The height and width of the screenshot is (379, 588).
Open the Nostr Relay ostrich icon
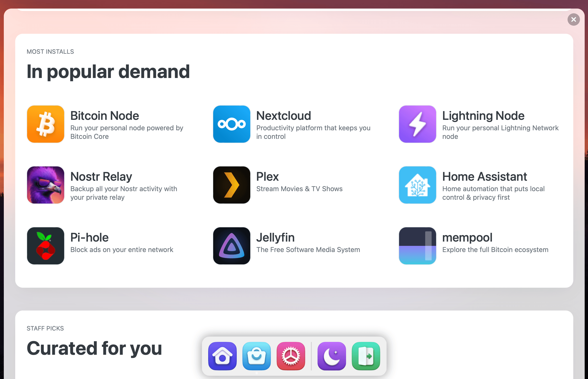pos(46,185)
